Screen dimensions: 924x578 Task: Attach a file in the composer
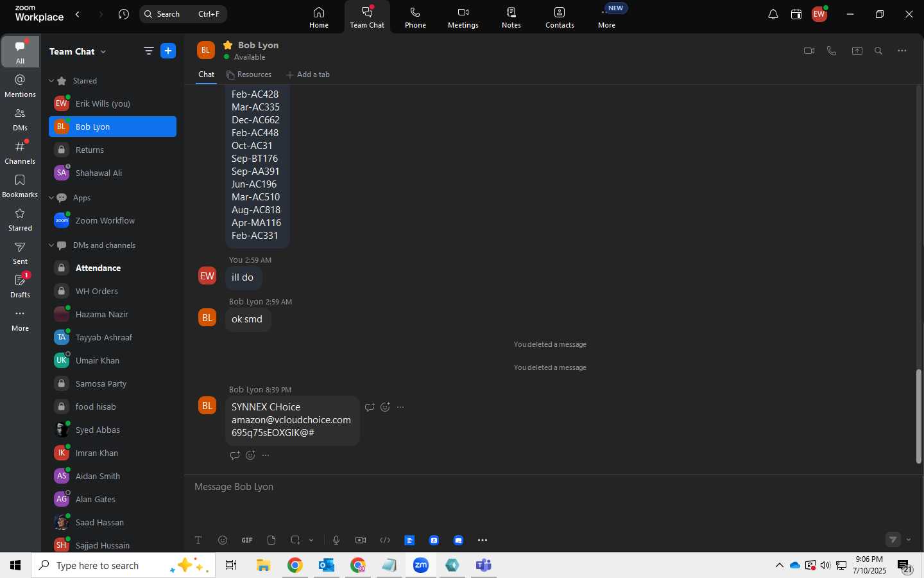click(271, 540)
